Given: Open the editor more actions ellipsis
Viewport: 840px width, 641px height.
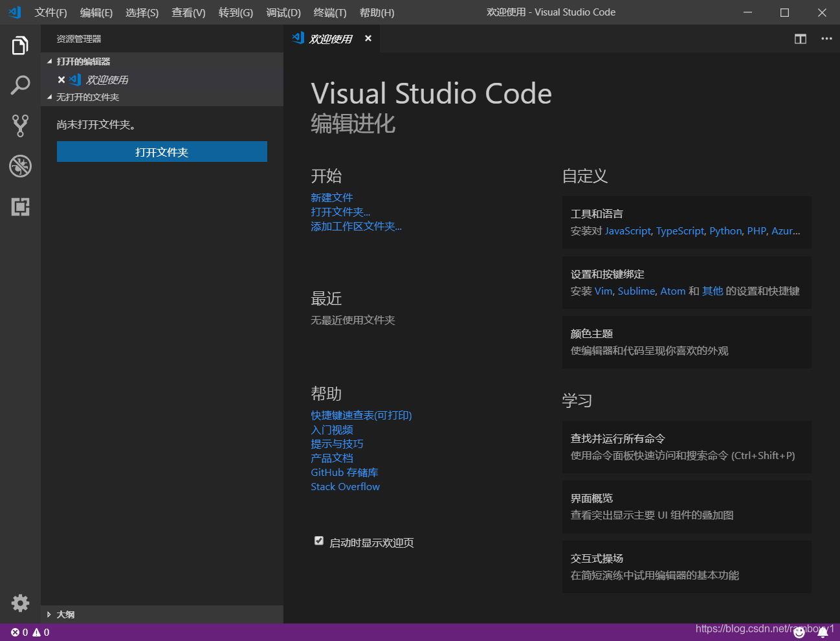Looking at the screenshot, I should coord(826,39).
